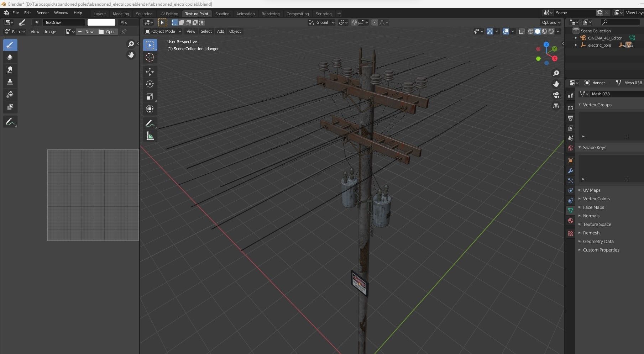Select the Draw brush tool in image editor

(x=10, y=45)
